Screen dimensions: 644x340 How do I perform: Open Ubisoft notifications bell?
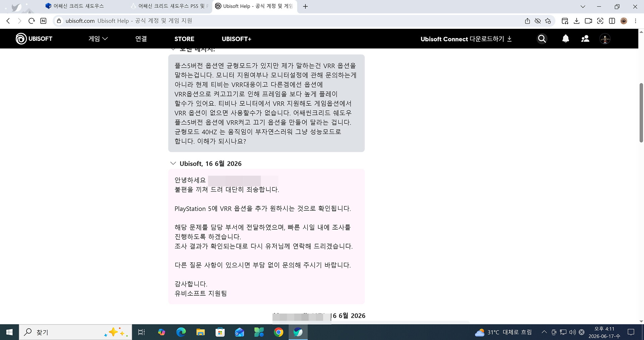tap(566, 39)
